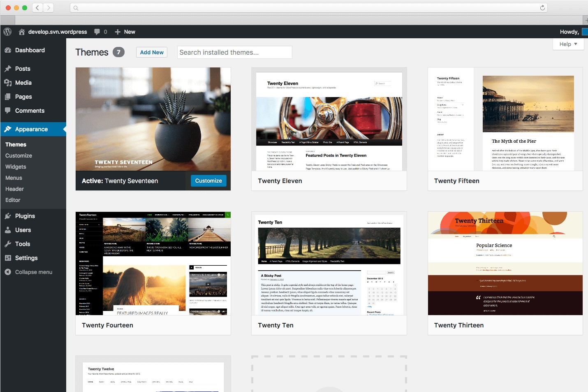Expand the Help dropdown tab

click(568, 44)
